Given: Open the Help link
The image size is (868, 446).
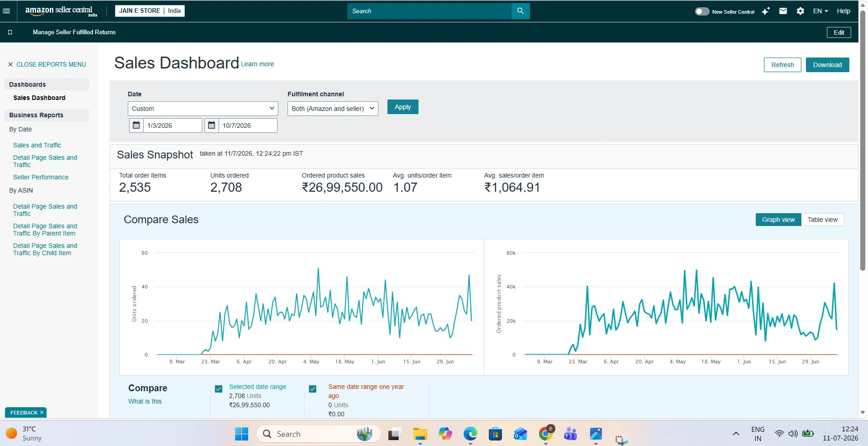Looking at the screenshot, I should [843, 11].
